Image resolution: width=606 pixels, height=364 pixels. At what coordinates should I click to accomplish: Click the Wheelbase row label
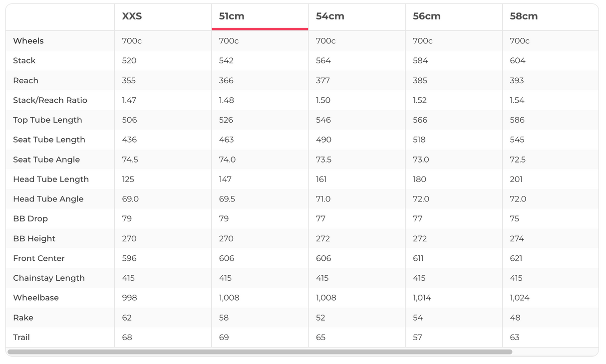coord(36,298)
